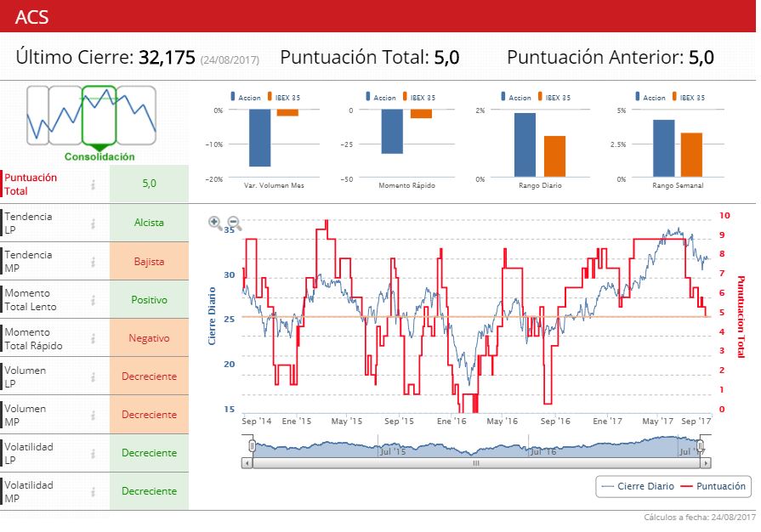Click the Momento Total Lento row label

(x=31, y=300)
